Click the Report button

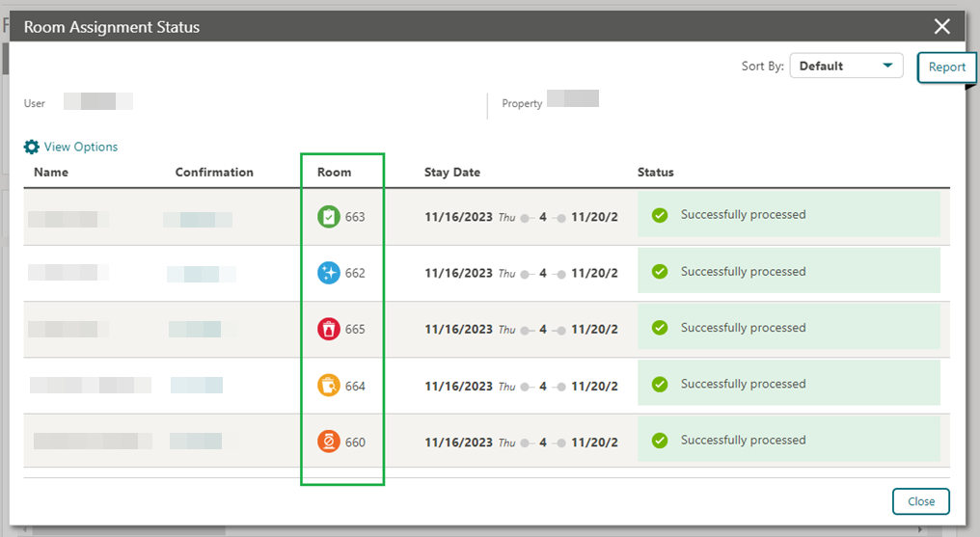click(946, 67)
